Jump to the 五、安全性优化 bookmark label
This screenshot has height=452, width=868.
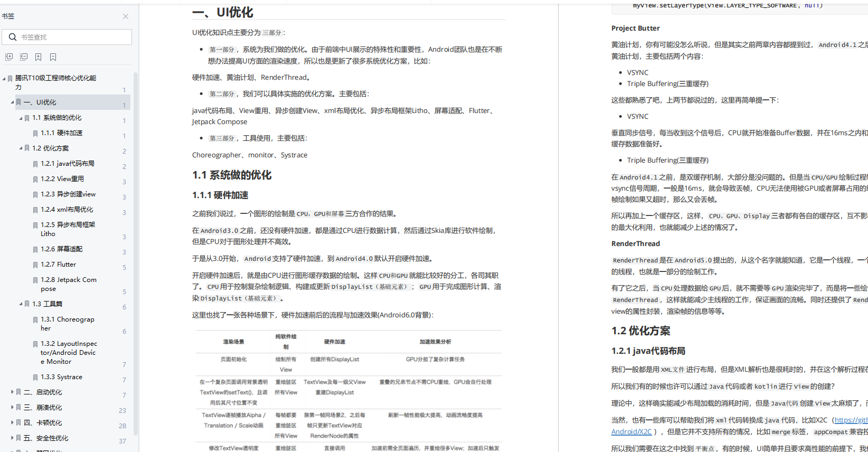tap(46, 438)
